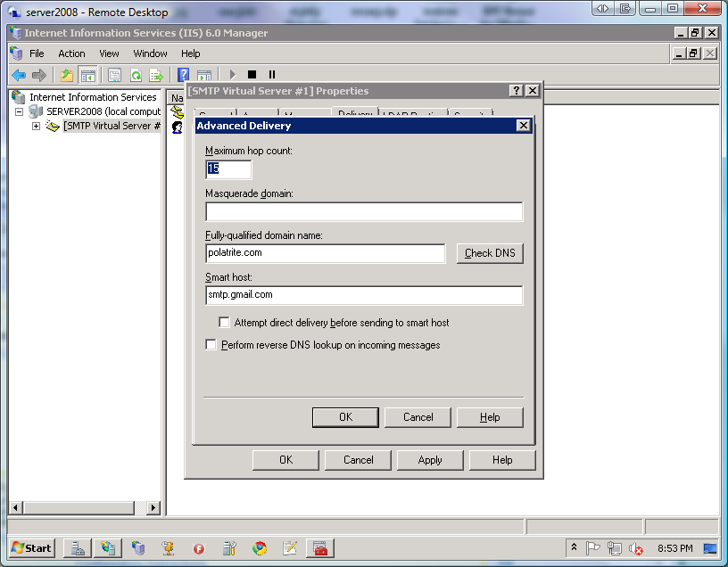Viewport: 728px width, 567px height.
Task: Open the Window menu
Action: click(150, 53)
